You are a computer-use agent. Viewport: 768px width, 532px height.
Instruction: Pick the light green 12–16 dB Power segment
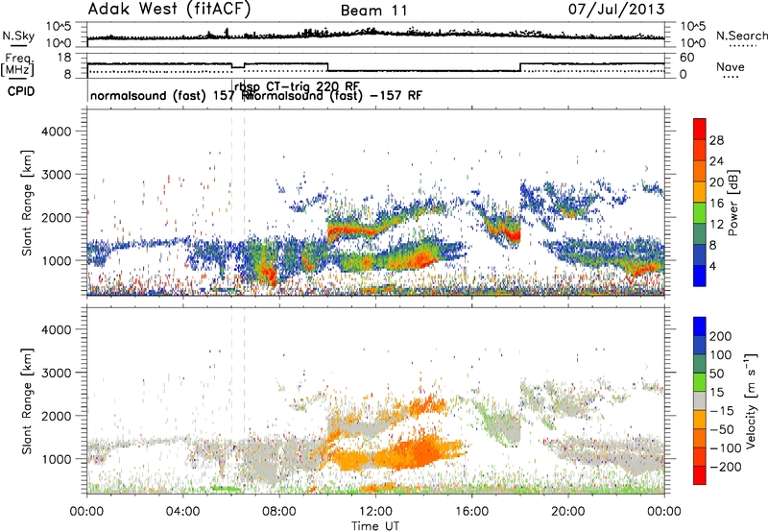click(700, 213)
